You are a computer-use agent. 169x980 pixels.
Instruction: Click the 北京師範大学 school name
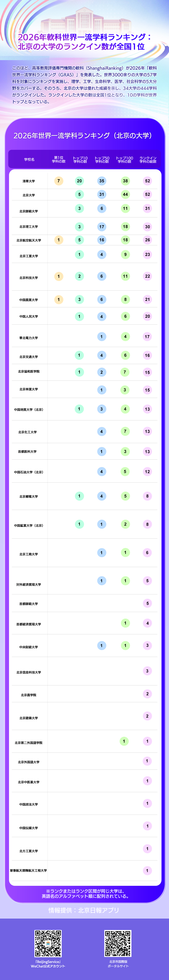29,211
